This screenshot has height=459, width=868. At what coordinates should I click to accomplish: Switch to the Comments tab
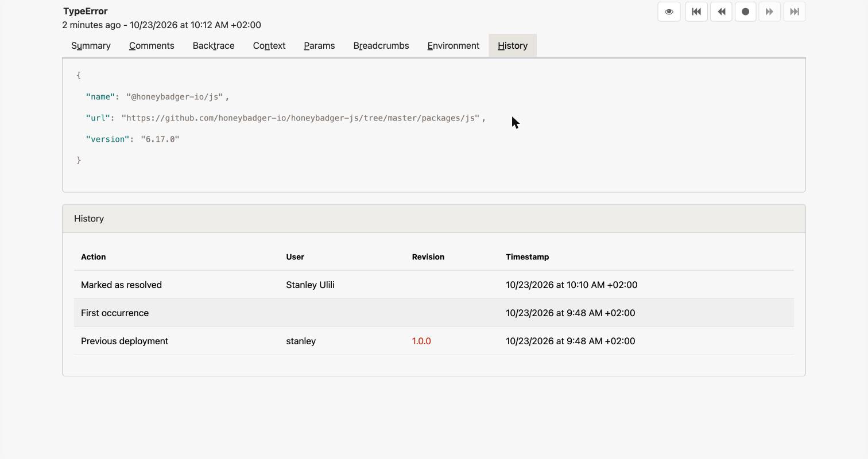(152, 45)
